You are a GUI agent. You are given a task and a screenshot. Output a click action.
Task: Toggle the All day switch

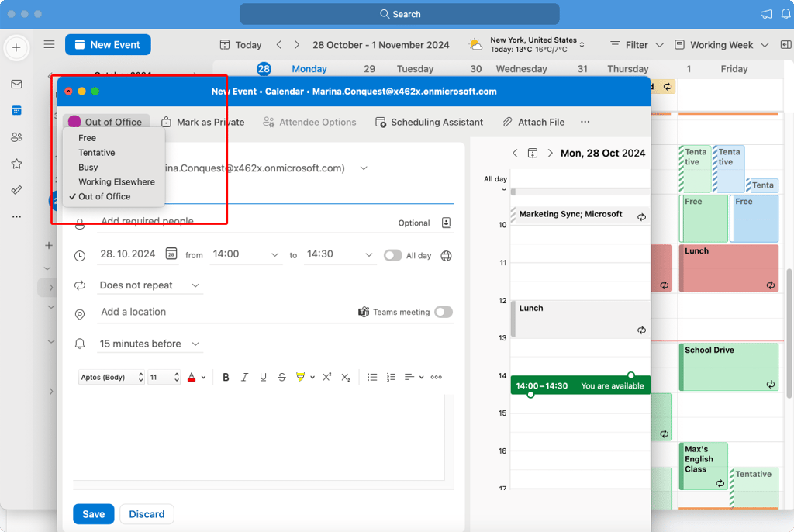point(393,256)
